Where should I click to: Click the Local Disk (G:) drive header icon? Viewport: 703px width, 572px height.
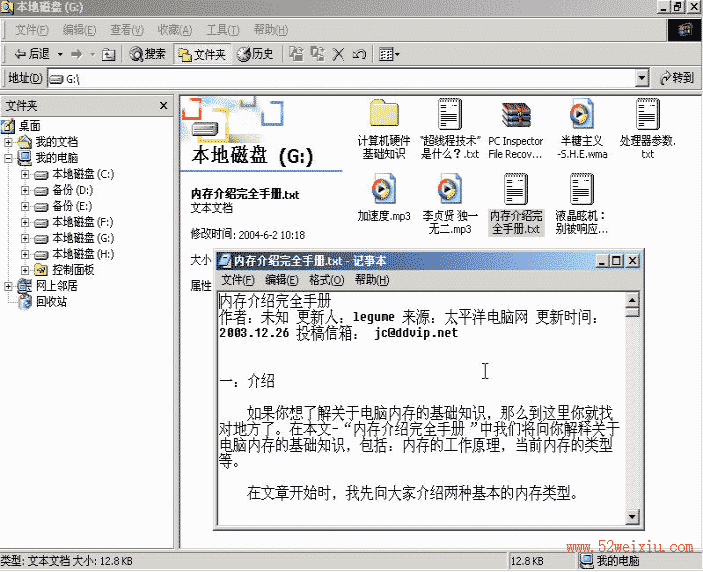(x=205, y=130)
